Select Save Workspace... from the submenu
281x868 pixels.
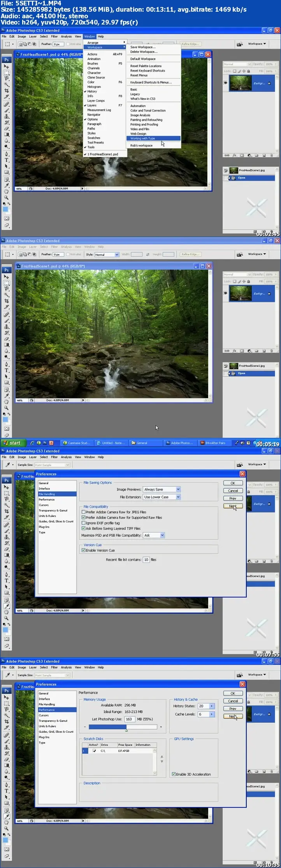tap(142, 47)
